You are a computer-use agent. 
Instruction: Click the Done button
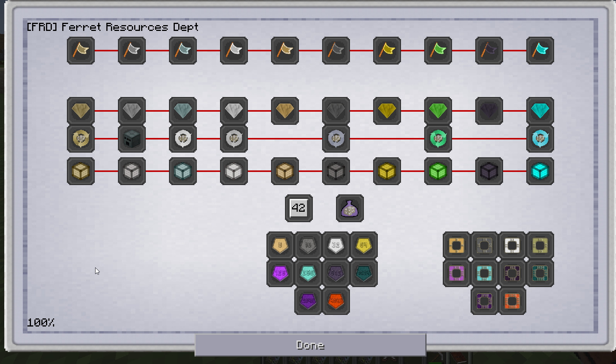(x=311, y=345)
